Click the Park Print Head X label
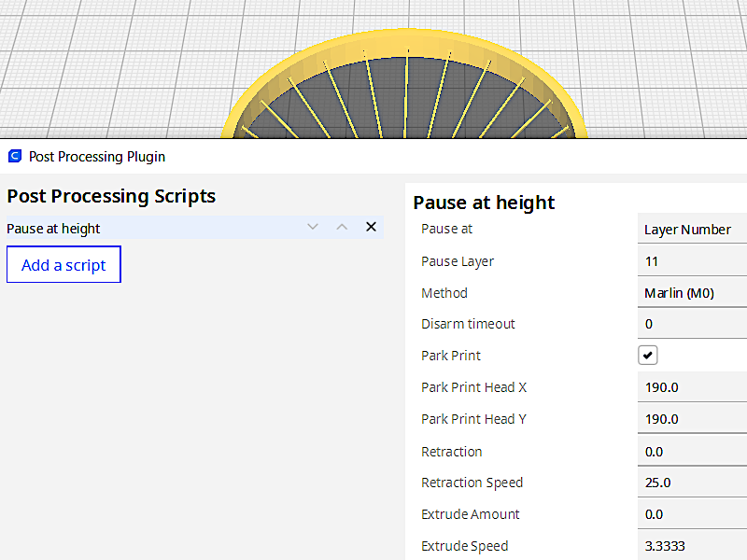 click(473, 387)
